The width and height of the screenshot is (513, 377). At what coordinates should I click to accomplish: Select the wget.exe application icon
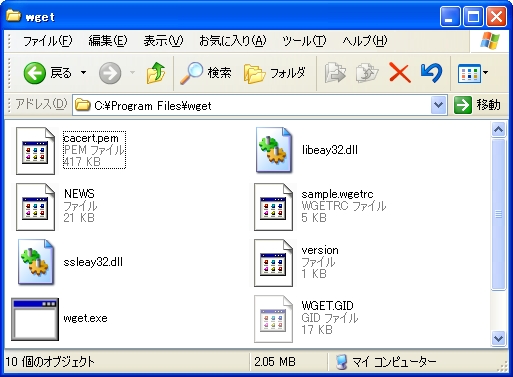click(35, 319)
